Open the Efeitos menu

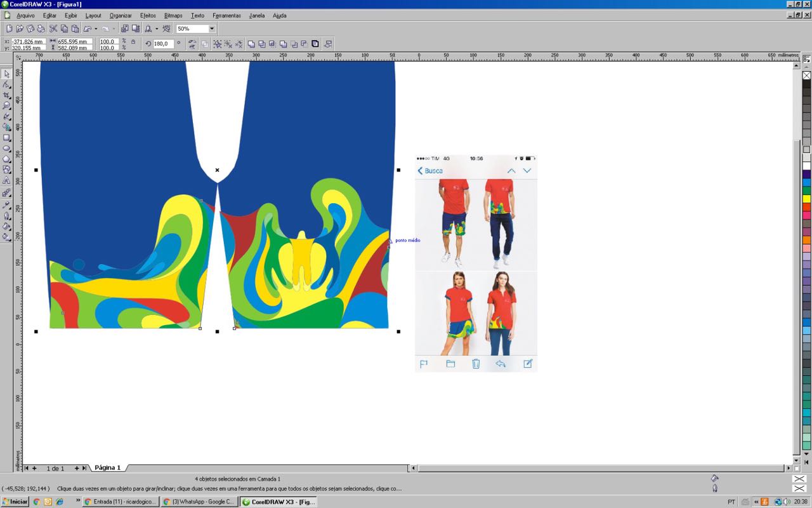pyautogui.click(x=148, y=15)
